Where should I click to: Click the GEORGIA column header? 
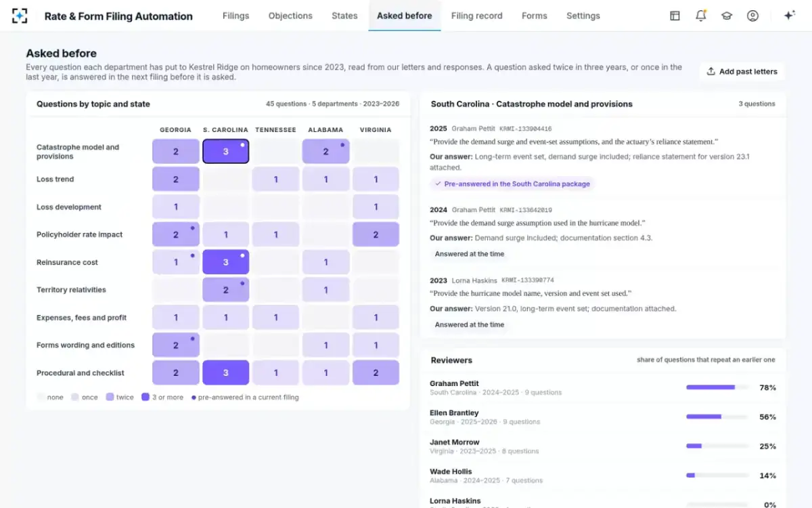(x=176, y=130)
